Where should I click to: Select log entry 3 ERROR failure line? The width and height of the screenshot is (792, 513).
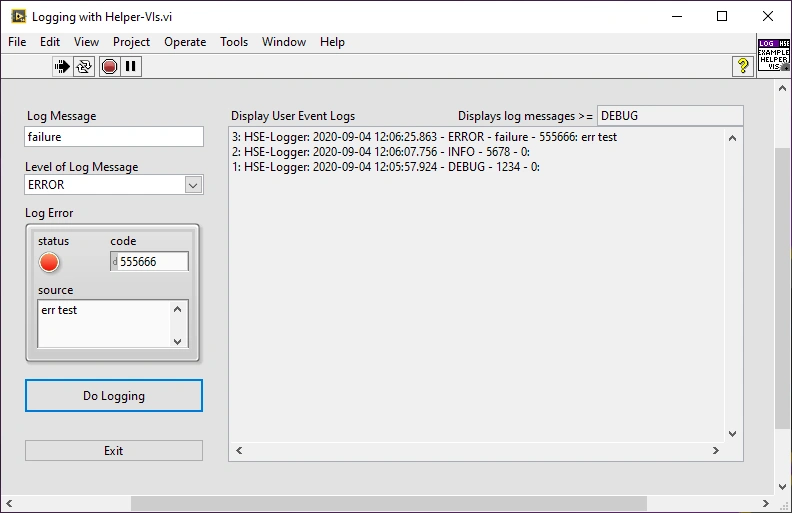coord(424,137)
